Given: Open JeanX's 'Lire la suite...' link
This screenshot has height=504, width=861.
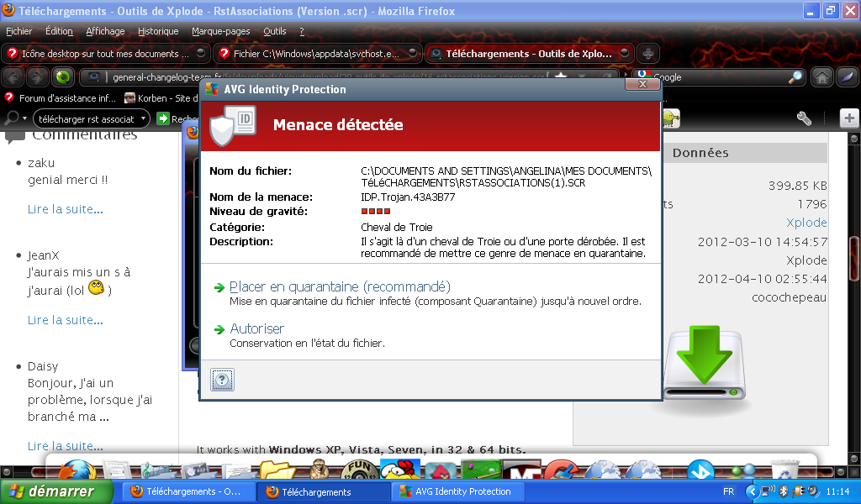Looking at the screenshot, I should coord(66,320).
